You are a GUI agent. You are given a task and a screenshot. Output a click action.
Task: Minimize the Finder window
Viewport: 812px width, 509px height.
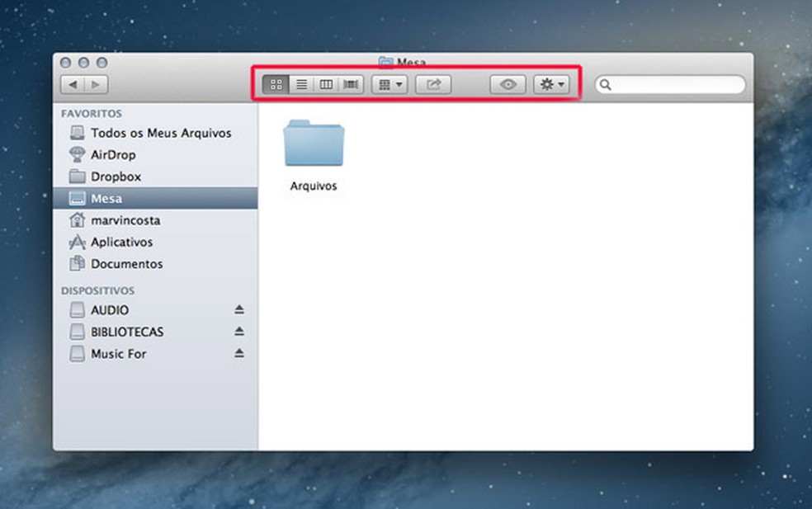click(x=83, y=63)
